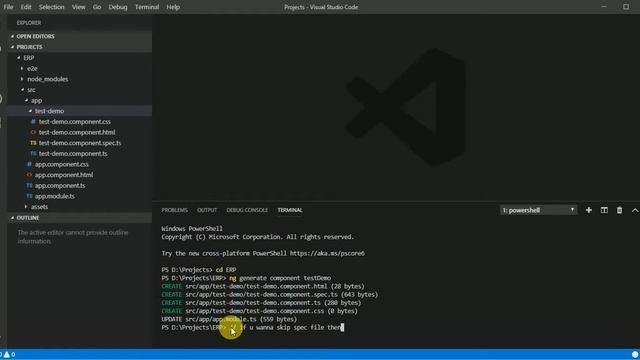Click the HTML icon of app.component.html

point(29,175)
